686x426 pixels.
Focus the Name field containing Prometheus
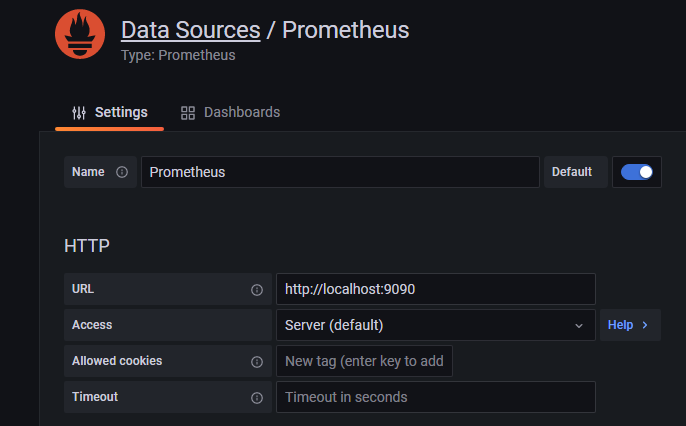339,172
